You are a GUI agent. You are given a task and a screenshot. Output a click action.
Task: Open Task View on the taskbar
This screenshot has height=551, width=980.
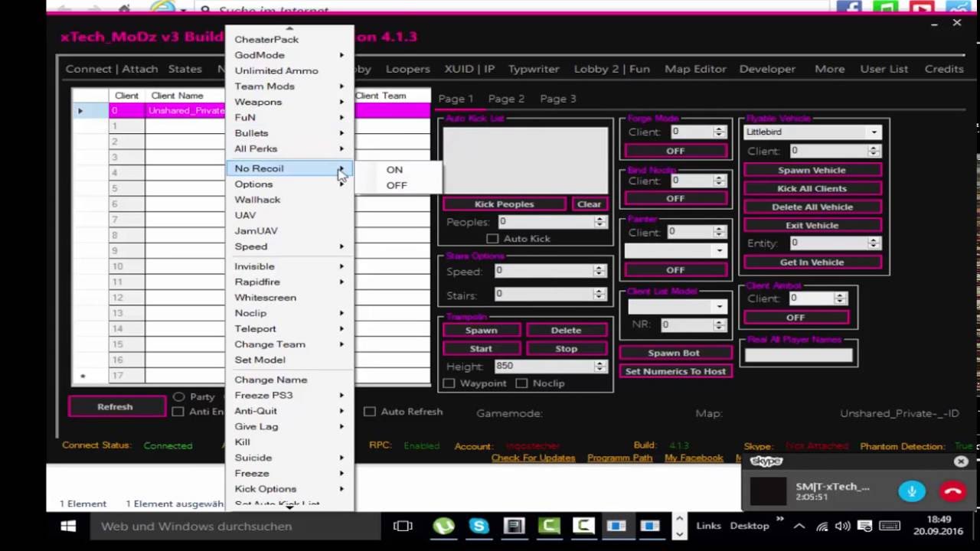403,526
